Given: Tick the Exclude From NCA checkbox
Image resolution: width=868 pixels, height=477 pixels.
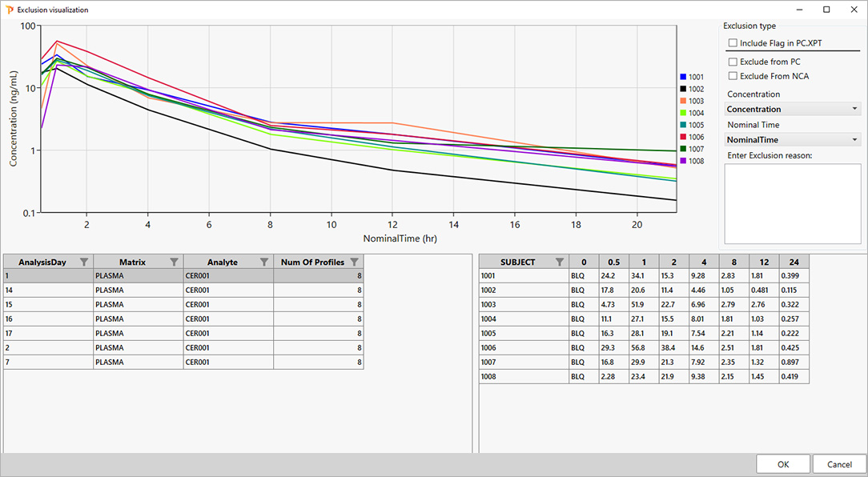Looking at the screenshot, I should pyautogui.click(x=733, y=76).
